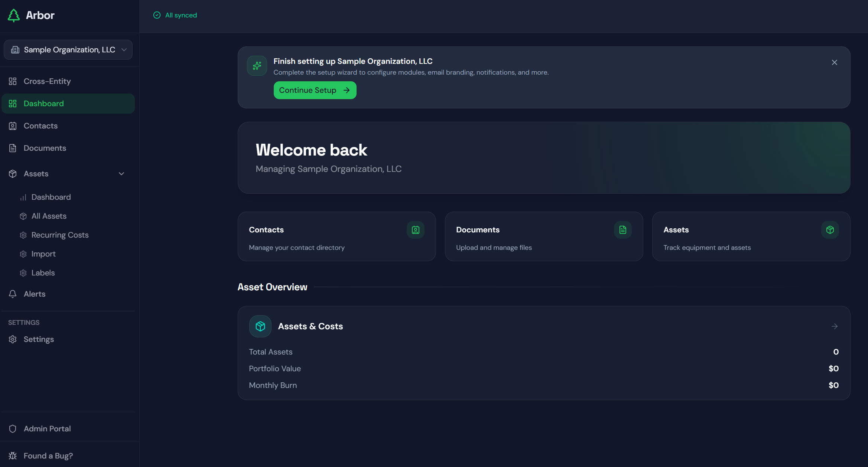Click the sparkle setup wizard icon
This screenshot has height=467, width=868.
point(257,66)
